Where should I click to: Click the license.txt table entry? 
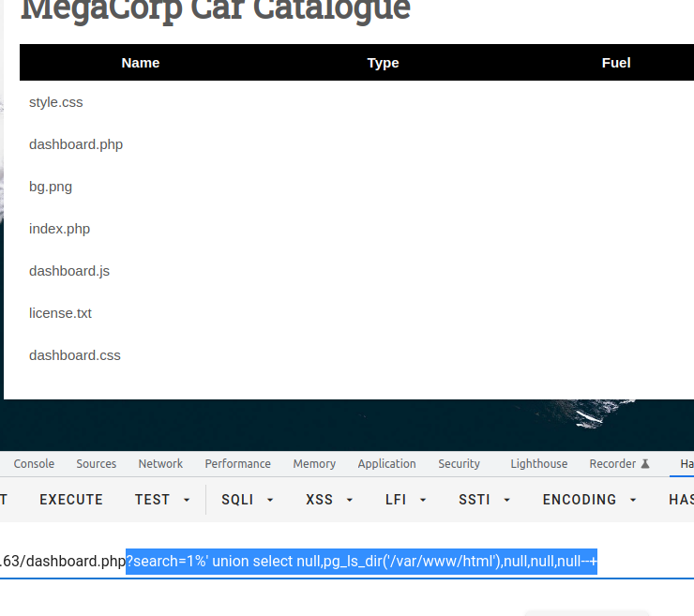(x=60, y=313)
